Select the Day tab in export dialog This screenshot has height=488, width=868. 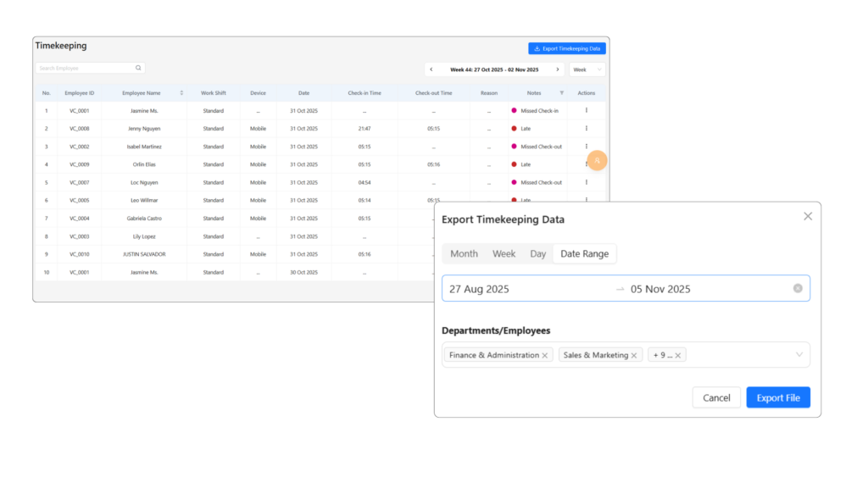[538, 254]
